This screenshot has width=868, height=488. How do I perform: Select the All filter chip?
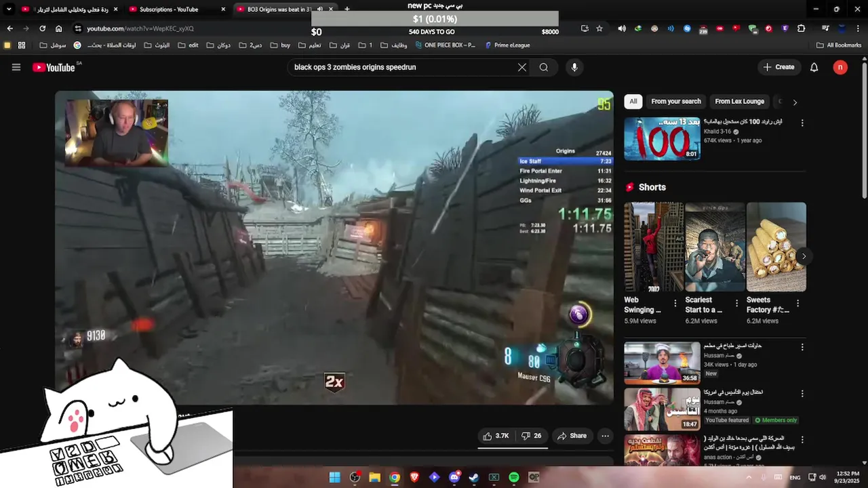633,102
